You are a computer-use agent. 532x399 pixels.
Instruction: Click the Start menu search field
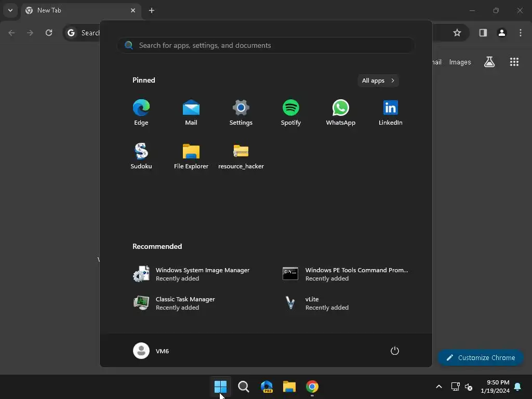(265, 45)
